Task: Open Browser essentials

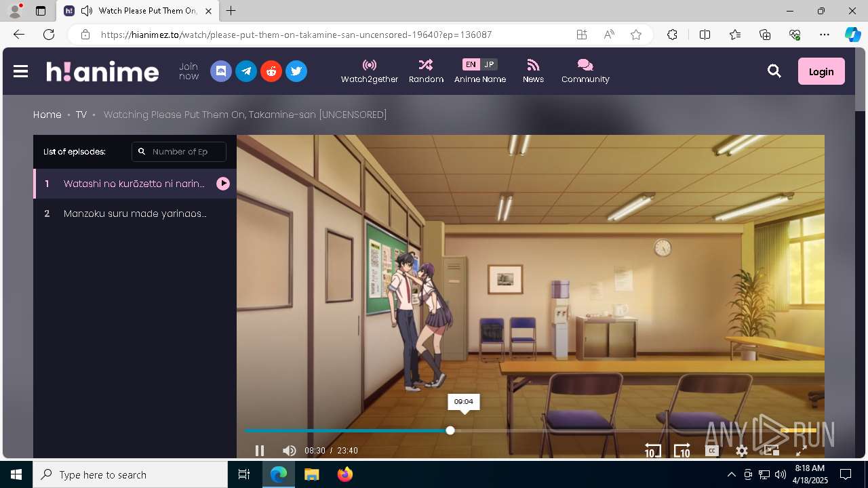Action: 795,35
